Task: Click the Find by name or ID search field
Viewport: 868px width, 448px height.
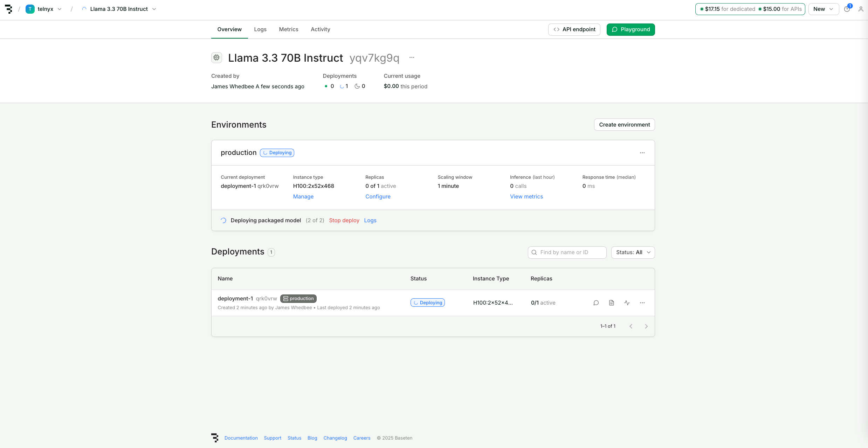Action: click(x=567, y=252)
